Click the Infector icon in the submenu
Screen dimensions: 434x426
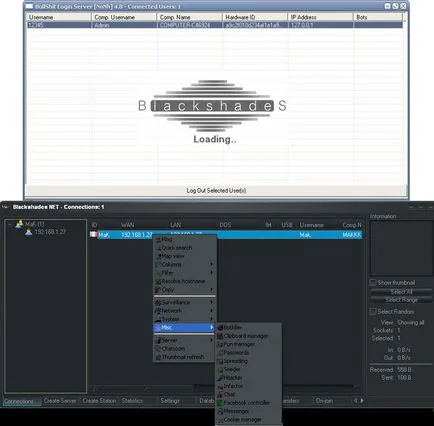(x=220, y=386)
